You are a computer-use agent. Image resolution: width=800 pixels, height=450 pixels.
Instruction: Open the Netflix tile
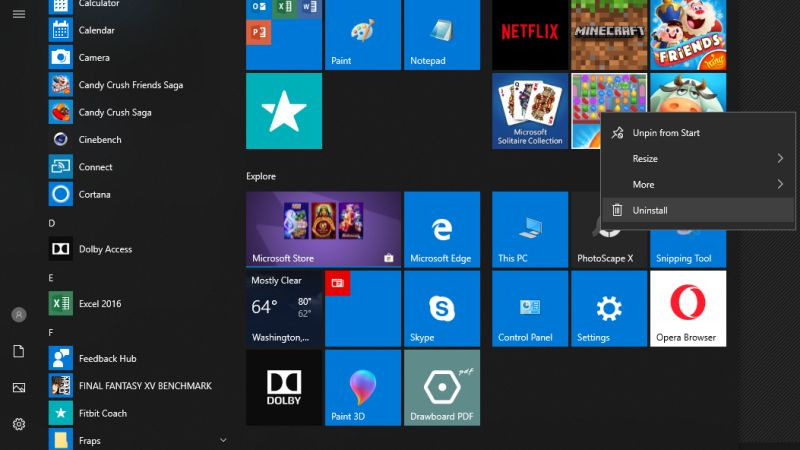530,35
